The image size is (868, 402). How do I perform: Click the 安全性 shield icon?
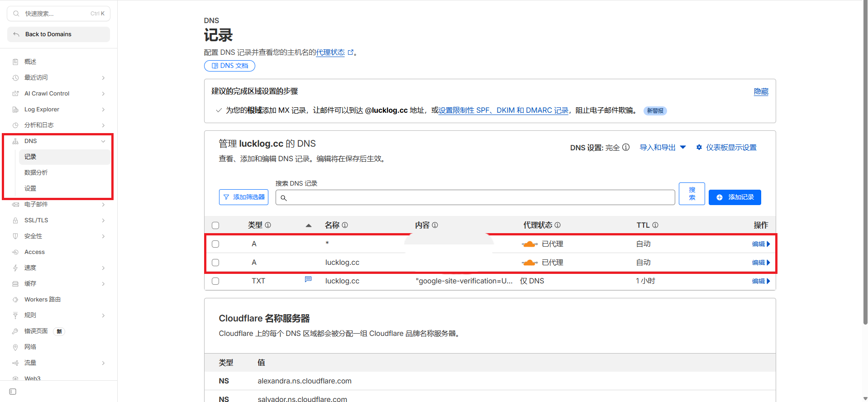[15, 236]
